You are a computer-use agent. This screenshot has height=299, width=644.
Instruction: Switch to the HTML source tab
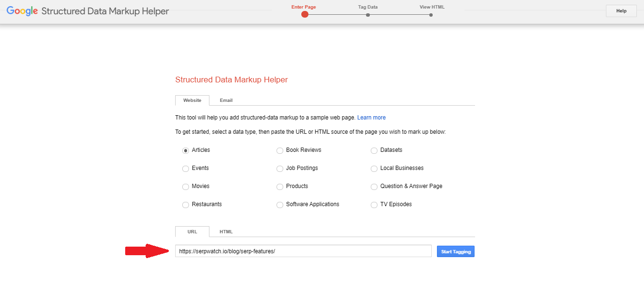tap(226, 232)
